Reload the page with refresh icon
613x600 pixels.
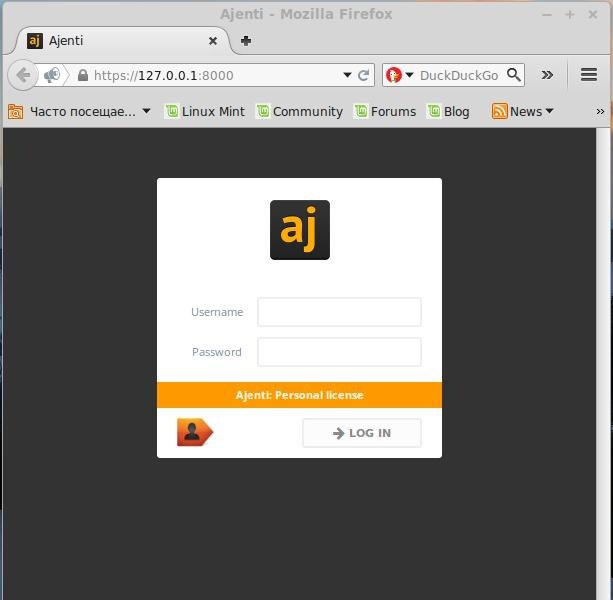click(363, 75)
